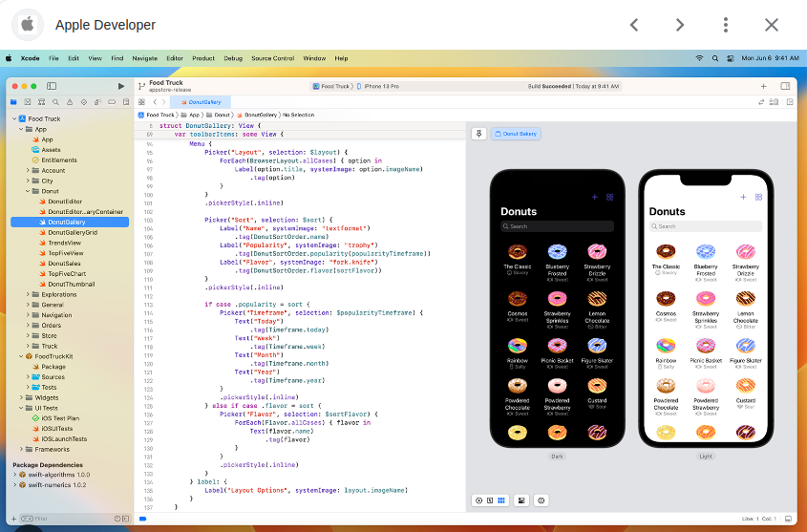Collapse the FoodTruckKit package
Screen dimensions: 807x532
21,356
